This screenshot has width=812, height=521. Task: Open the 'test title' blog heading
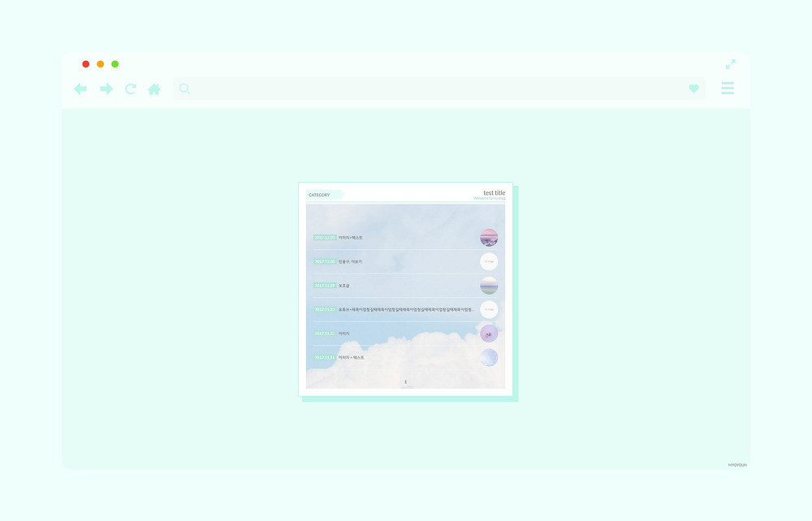(494, 192)
